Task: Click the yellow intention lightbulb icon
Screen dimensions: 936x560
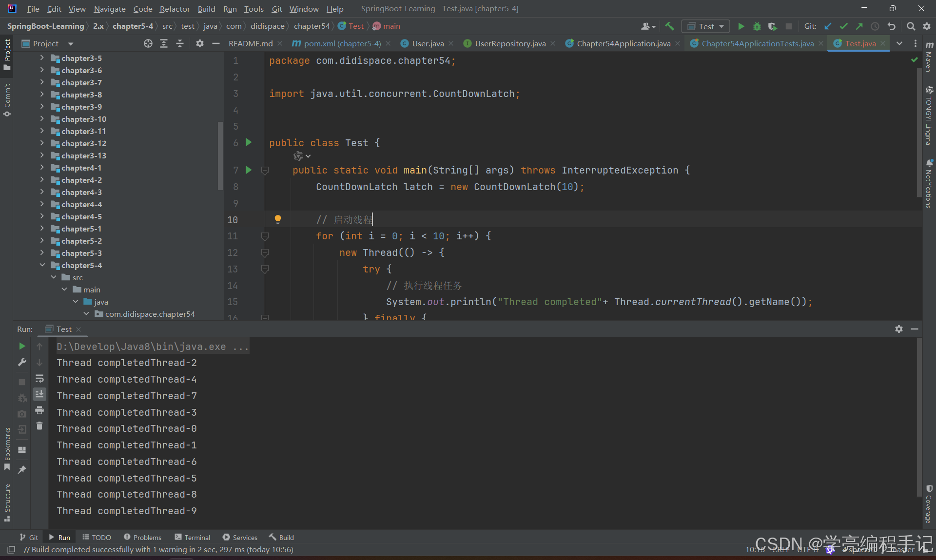Action: point(278,219)
